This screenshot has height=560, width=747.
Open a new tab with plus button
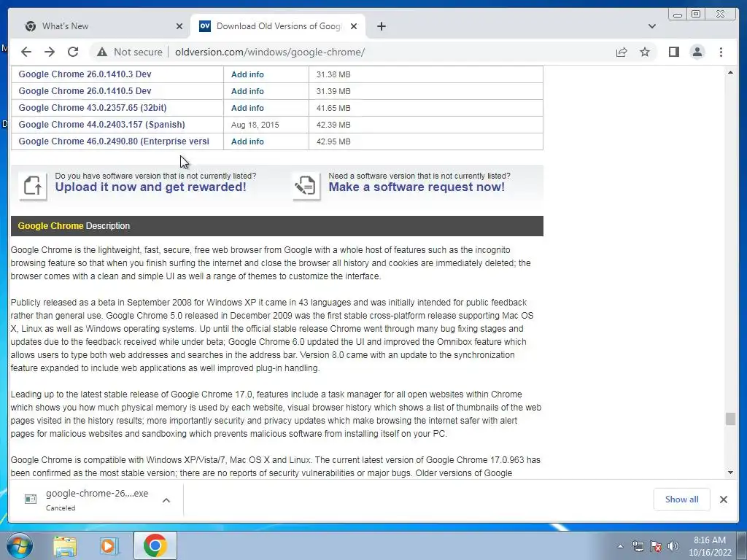point(381,26)
